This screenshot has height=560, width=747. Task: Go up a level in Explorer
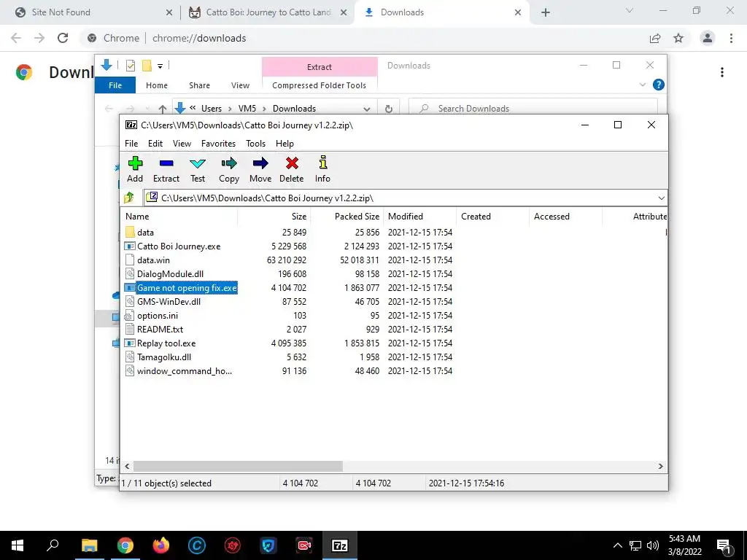tap(163, 109)
